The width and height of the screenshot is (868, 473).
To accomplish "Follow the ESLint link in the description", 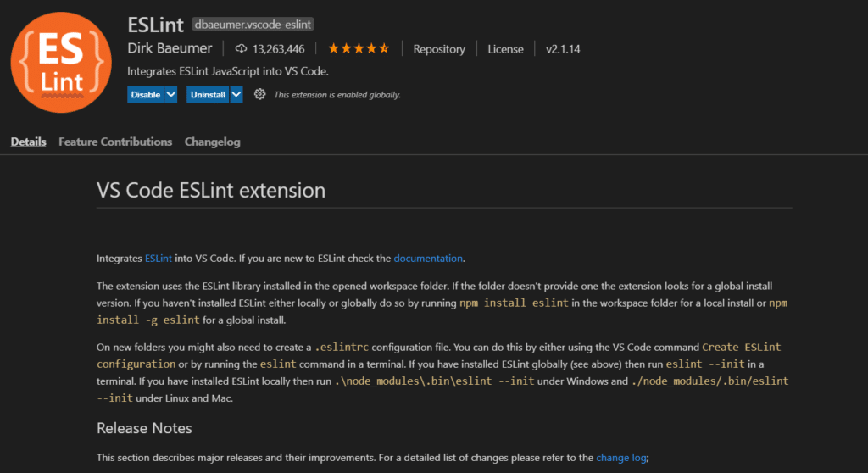I will pos(159,258).
